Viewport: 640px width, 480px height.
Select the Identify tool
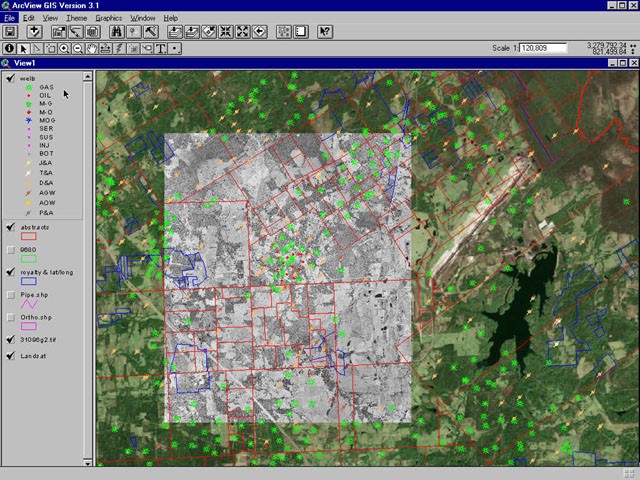(9, 48)
